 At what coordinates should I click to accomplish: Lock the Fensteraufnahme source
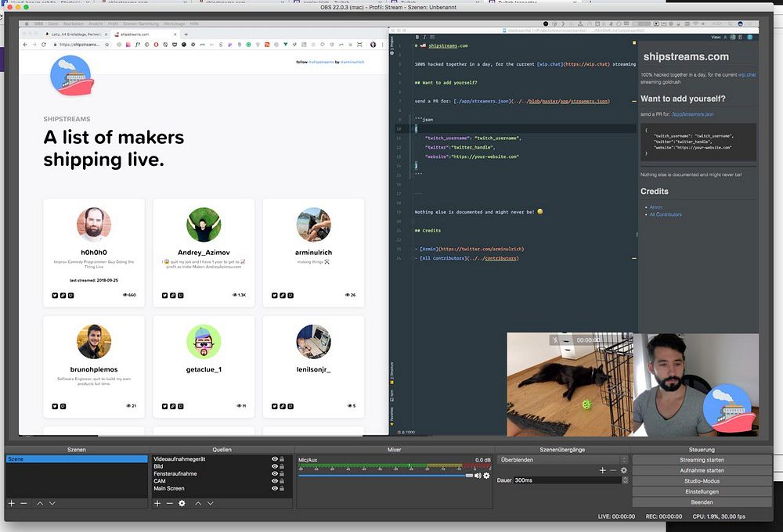[x=282, y=473]
